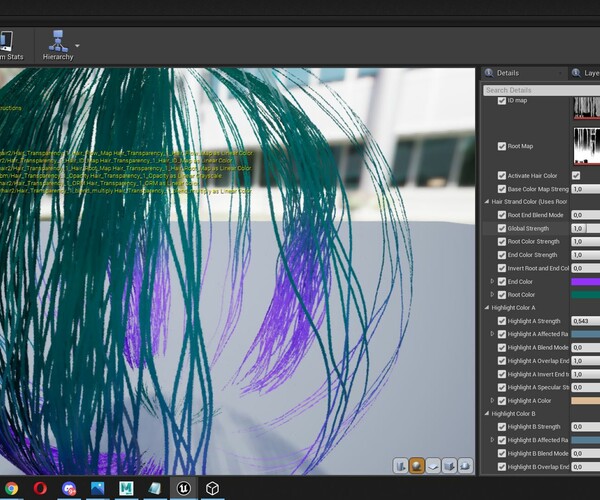Collapse the Hair Strand Color section

point(487,202)
